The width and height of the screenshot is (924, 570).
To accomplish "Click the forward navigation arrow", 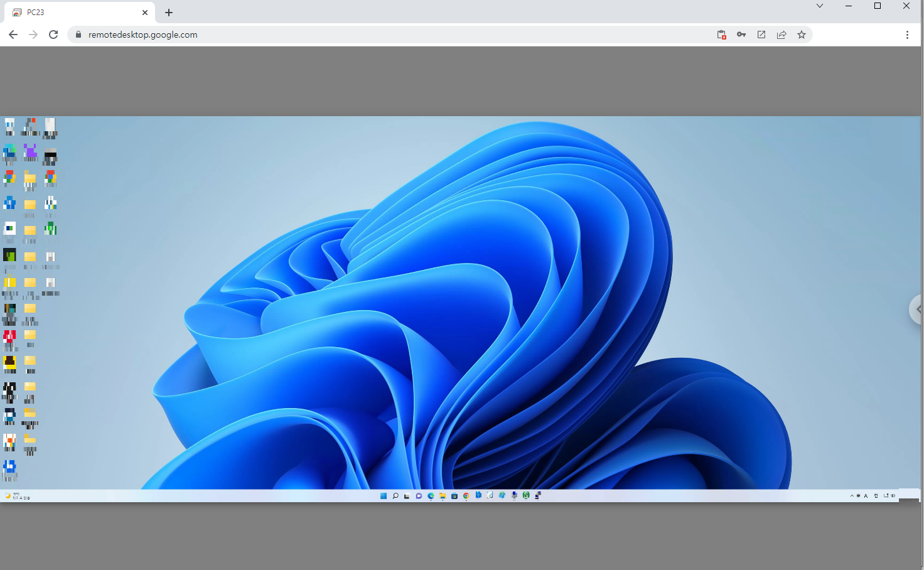I will 33,35.
